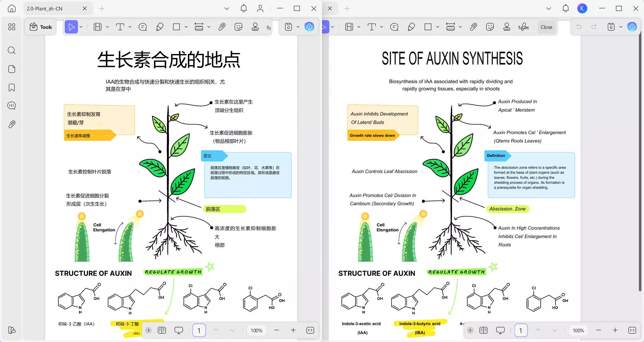Select the sticker tool in left toolbar
Viewport: 644px width, 342px height.
point(238,27)
